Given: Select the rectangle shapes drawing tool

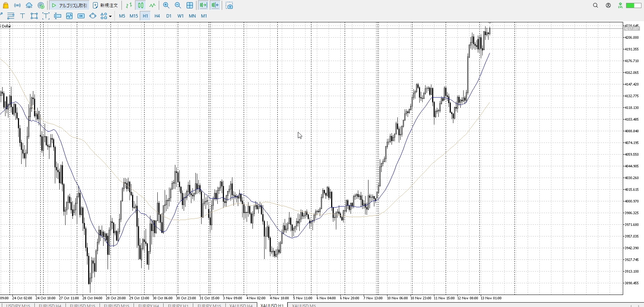Looking at the screenshot, I should pyautogui.click(x=34, y=16).
